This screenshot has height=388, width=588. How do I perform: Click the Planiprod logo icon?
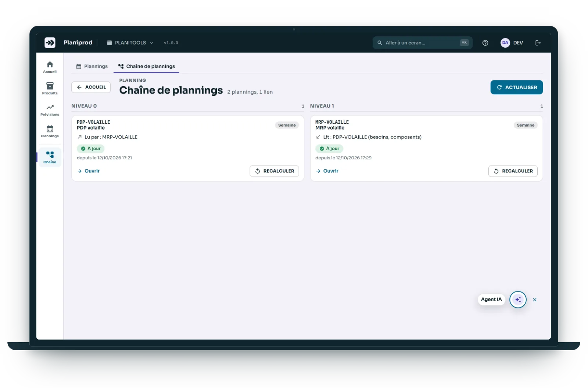point(50,43)
